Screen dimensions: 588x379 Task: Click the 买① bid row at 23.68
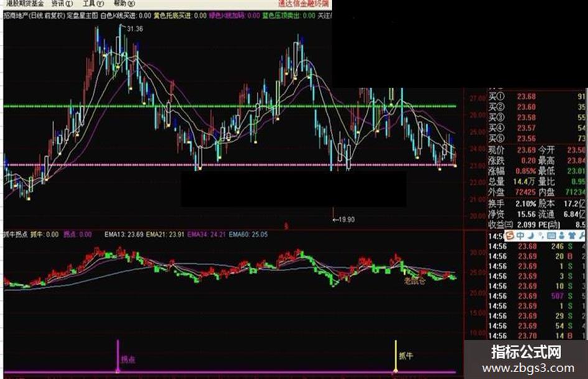point(538,97)
